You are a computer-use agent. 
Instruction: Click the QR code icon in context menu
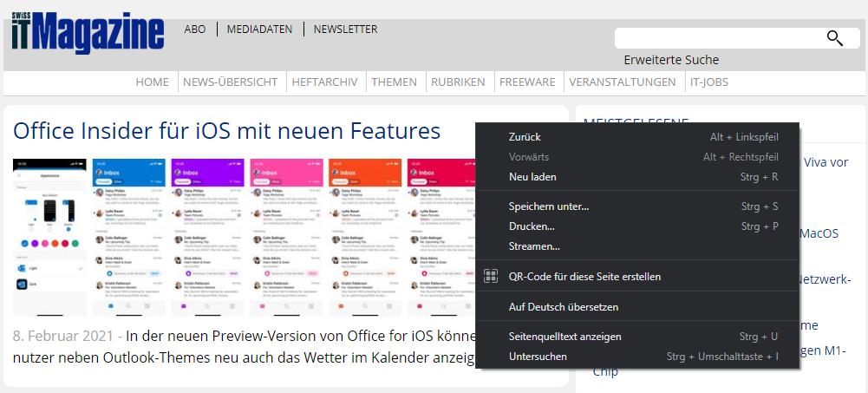tap(491, 276)
